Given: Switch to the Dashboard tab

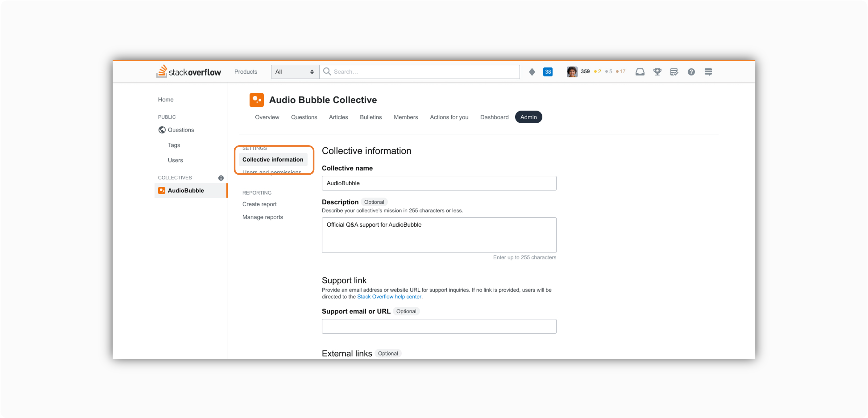Looking at the screenshot, I should pos(494,117).
